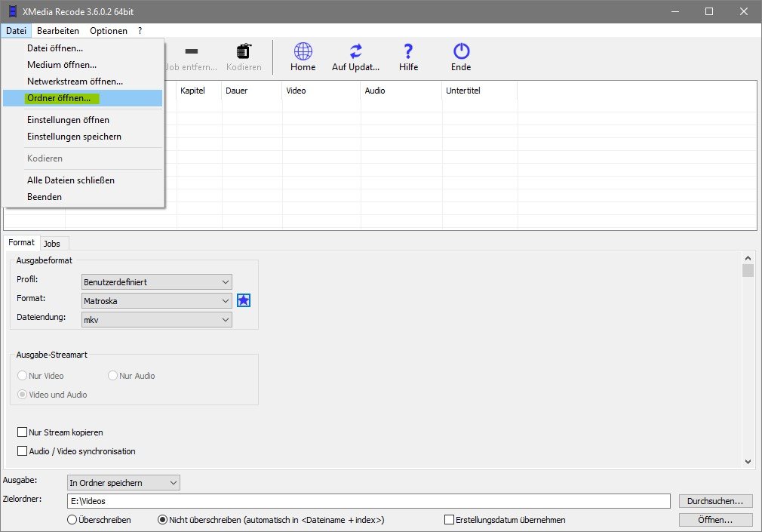Choose Medium öffnen... menu entry
762x532 pixels.
click(x=83, y=65)
